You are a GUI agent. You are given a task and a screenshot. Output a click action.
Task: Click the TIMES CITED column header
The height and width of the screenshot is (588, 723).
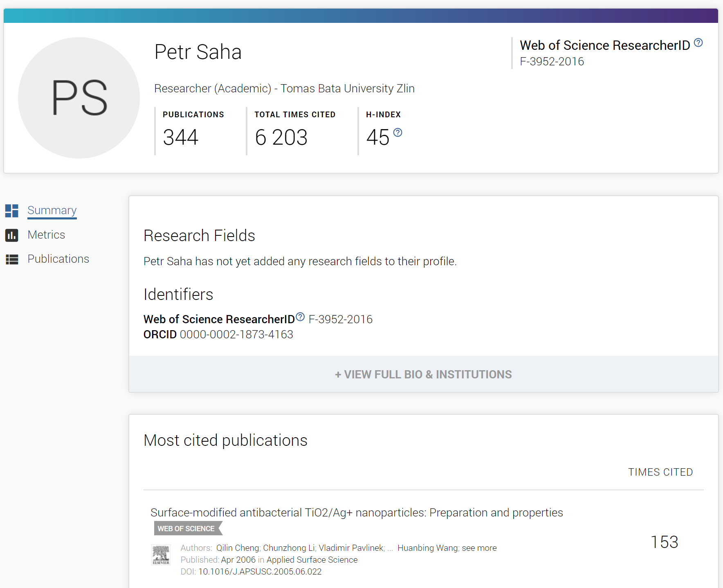(660, 472)
